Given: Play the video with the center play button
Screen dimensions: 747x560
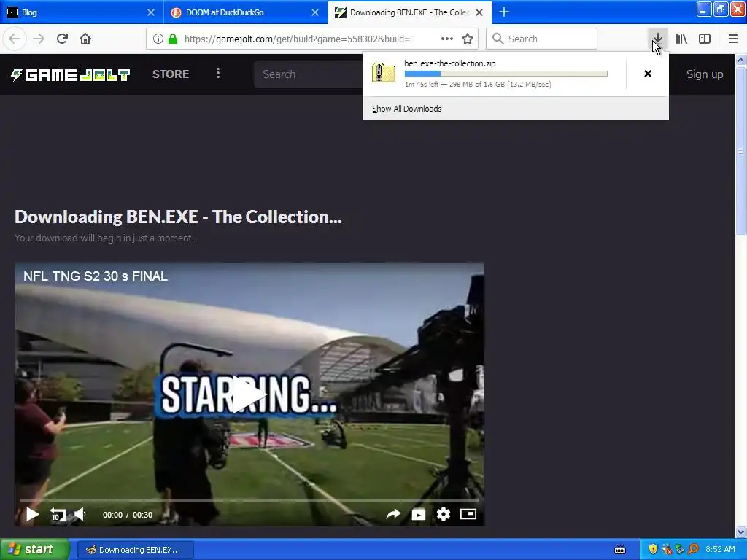Looking at the screenshot, I should [249, 394].
